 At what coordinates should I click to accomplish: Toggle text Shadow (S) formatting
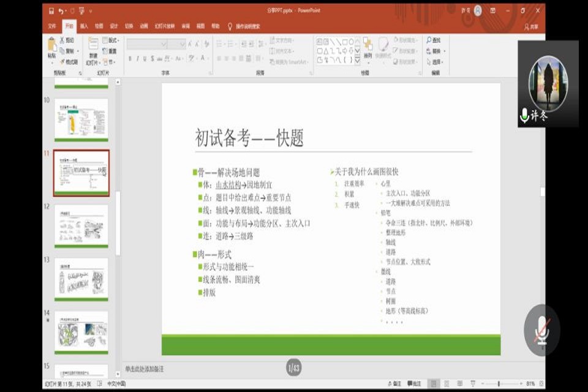[153, 59]
